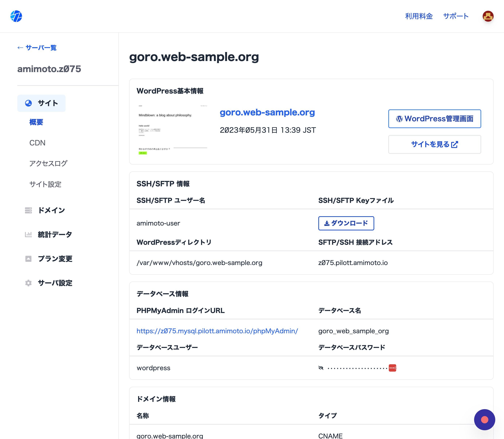Click the creation date 2023年05月31日 text
Viewport: 504px width, 439px height.
coord(268,130)
